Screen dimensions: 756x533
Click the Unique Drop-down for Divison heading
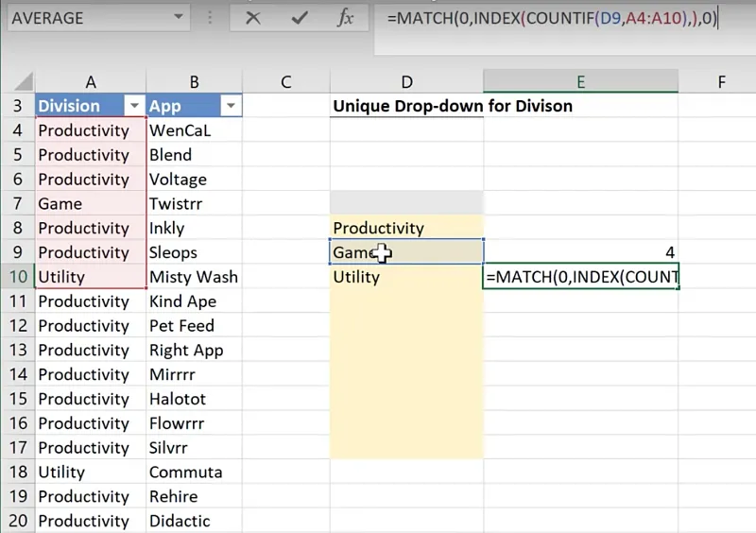(x=453, y=106)
